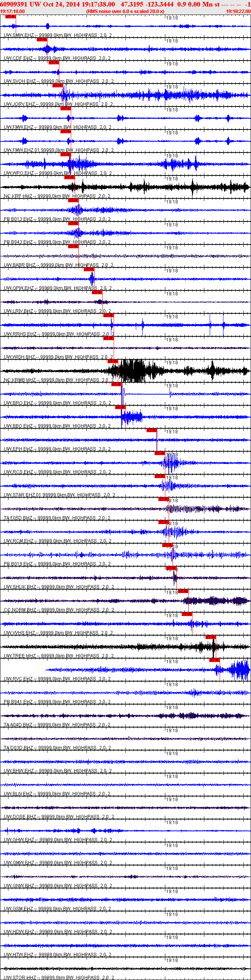Click the RMS noise scaling note
The height and width of the screenshot is (980, 251).
point(125,11)
